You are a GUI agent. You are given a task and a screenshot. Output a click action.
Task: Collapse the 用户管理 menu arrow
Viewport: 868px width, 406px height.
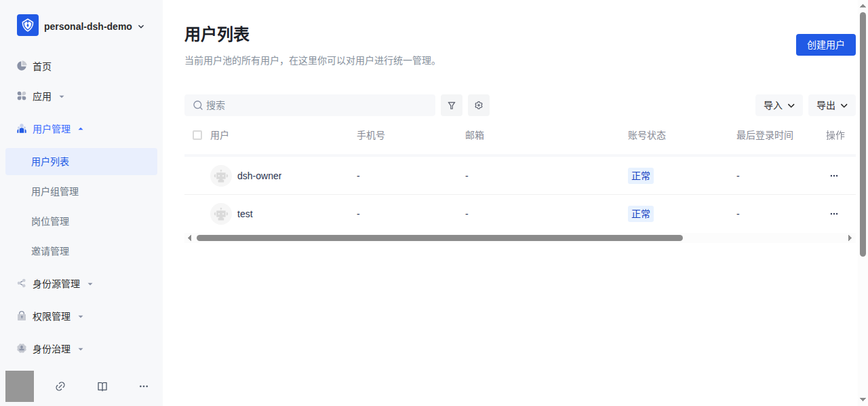click(x=81, y=128)
